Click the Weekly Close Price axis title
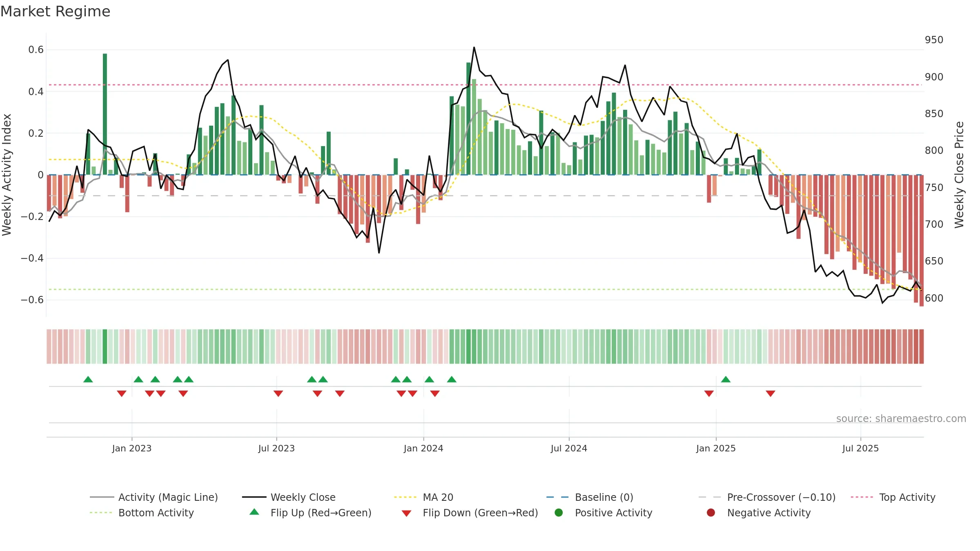The image size is (980, 551). pos(959,175)
